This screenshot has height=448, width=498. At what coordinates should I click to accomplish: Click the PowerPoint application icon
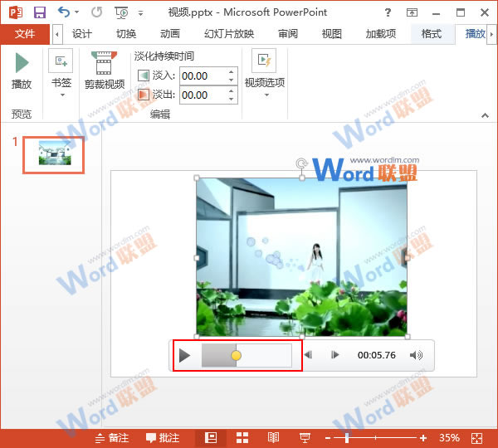15,12
